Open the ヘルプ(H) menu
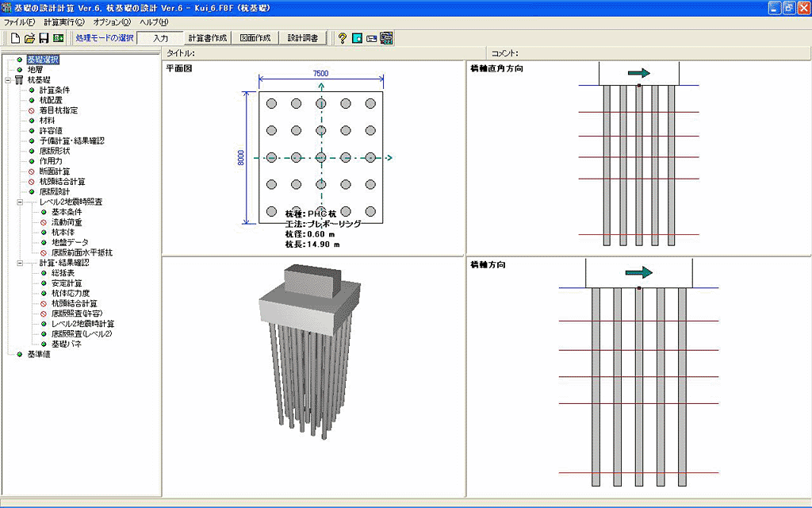 coord(154,22)
